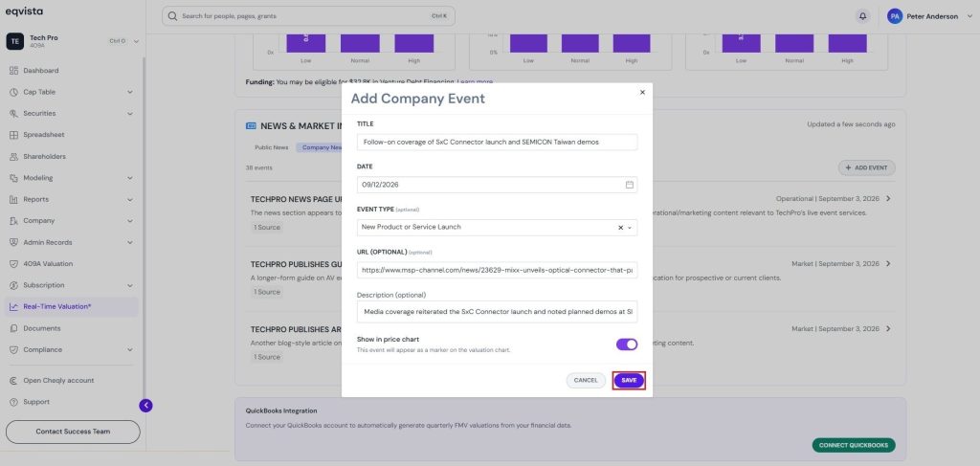Click the Description text field
This screenshot has width=980, height=466.
coord(497,312)
